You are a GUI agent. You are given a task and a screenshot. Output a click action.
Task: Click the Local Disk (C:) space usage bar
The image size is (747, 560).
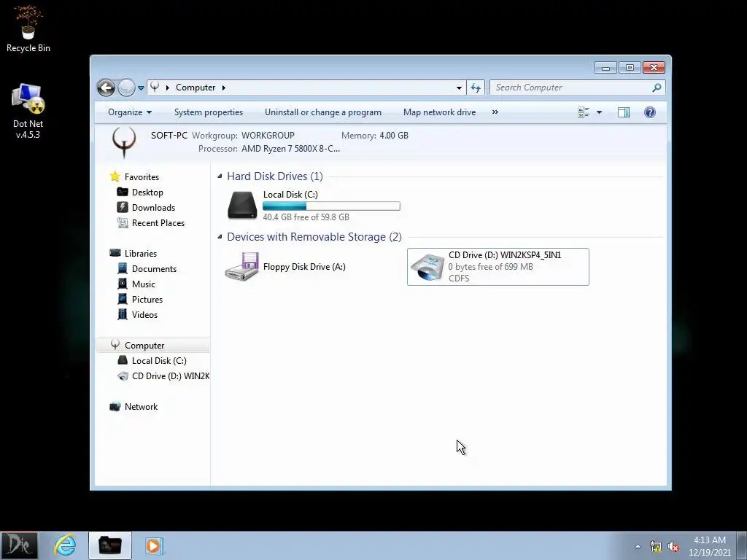331,206
